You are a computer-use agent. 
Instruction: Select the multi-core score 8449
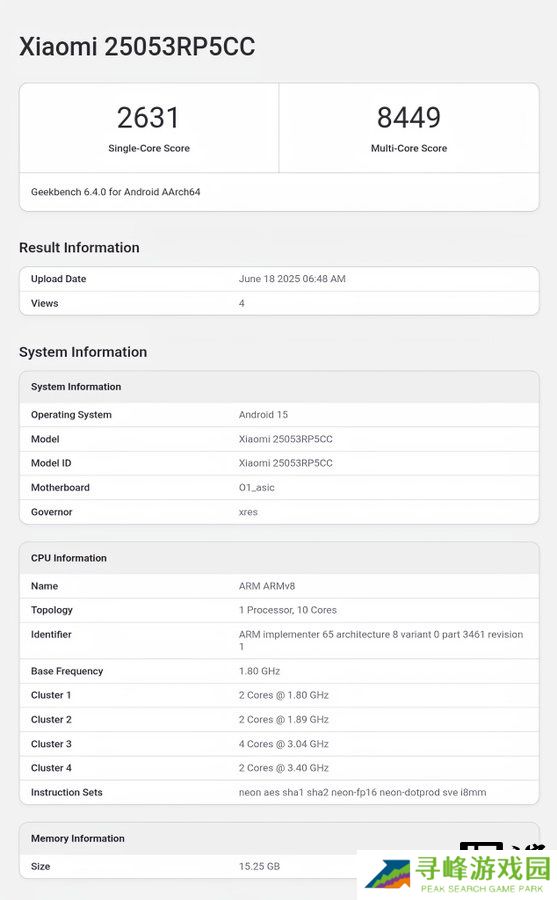(x=408, y=118)
